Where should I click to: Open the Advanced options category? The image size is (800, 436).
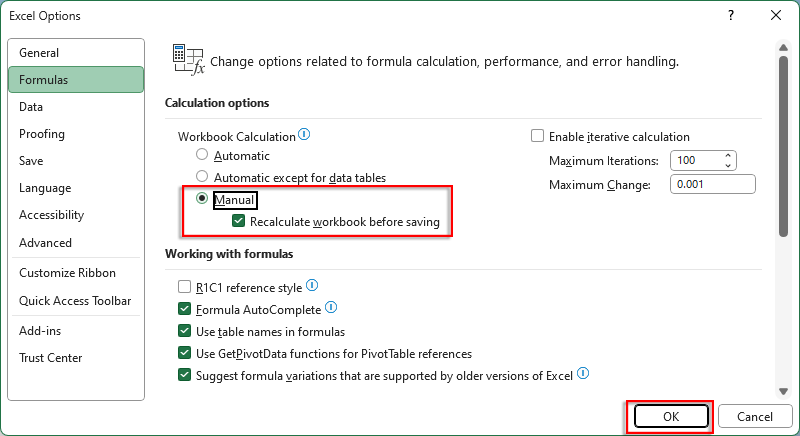(x=46, y=243)
